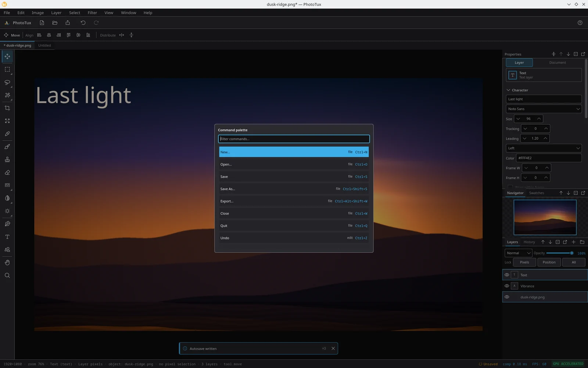The height and width of the screenshot is (368, 588).
Task: Add a new layer with plus icon
Action: (x=574, y=242)
